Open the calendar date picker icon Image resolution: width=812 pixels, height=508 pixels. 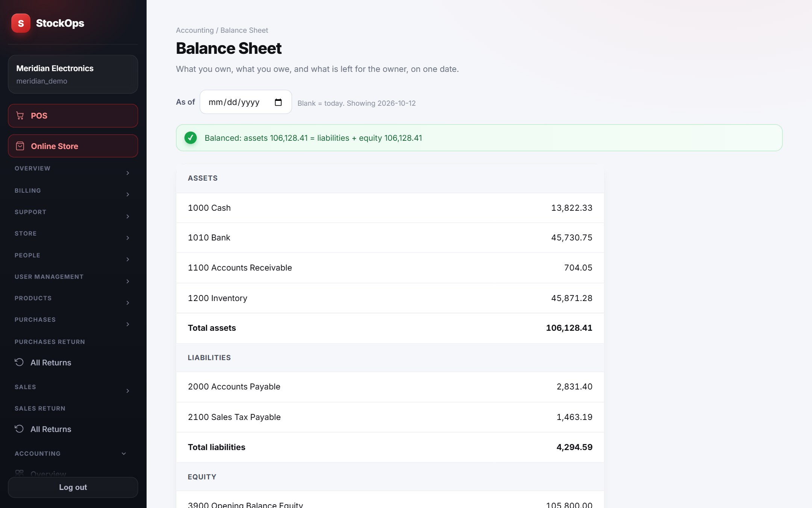click(278, 102)
